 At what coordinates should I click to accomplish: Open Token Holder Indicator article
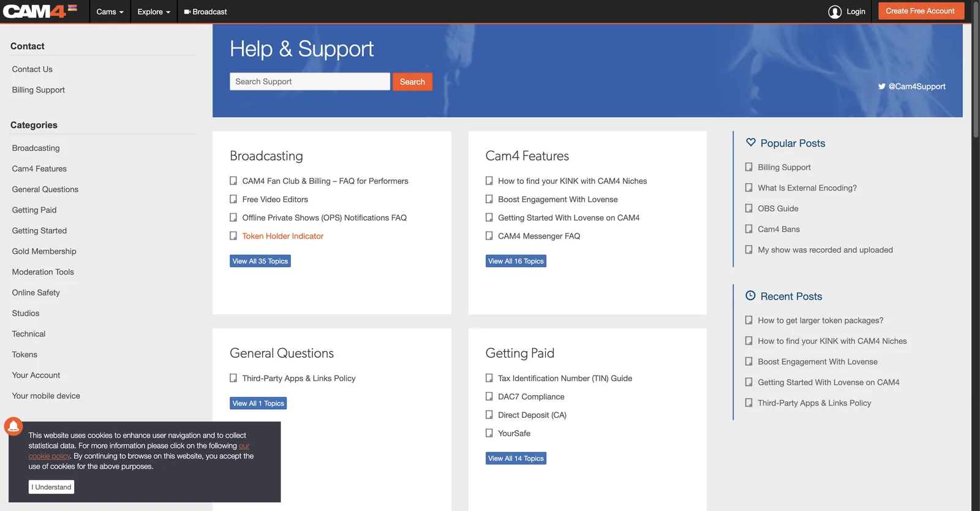click(283, 236)
